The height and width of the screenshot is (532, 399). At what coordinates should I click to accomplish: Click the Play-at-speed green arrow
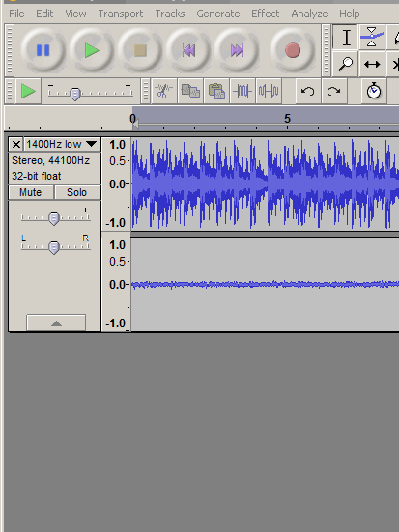(x=28, y=91)
